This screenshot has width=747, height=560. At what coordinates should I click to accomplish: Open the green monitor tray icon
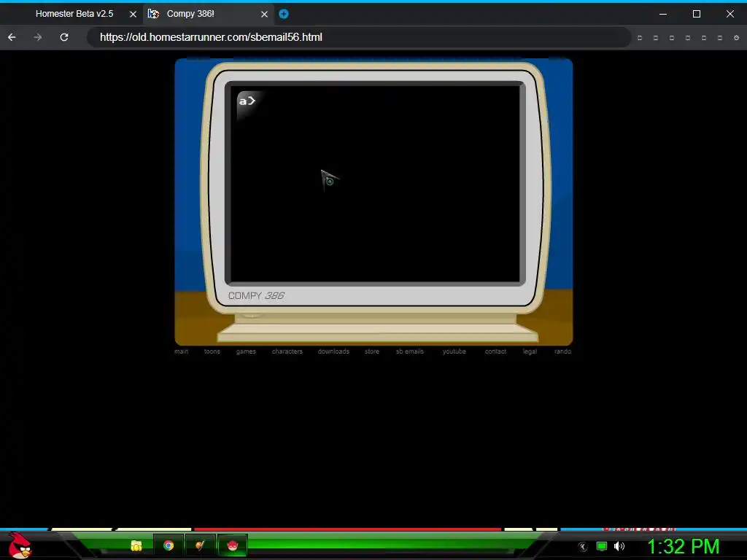pos(602,546)
